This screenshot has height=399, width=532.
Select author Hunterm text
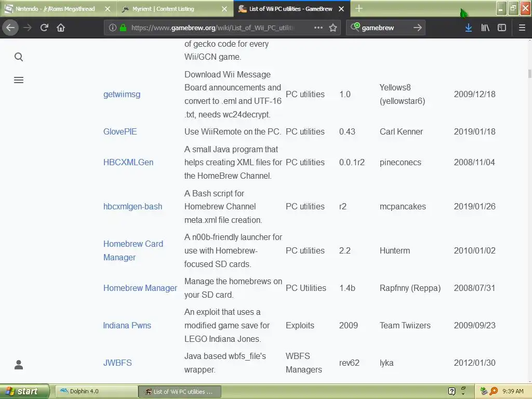(395, 250)
